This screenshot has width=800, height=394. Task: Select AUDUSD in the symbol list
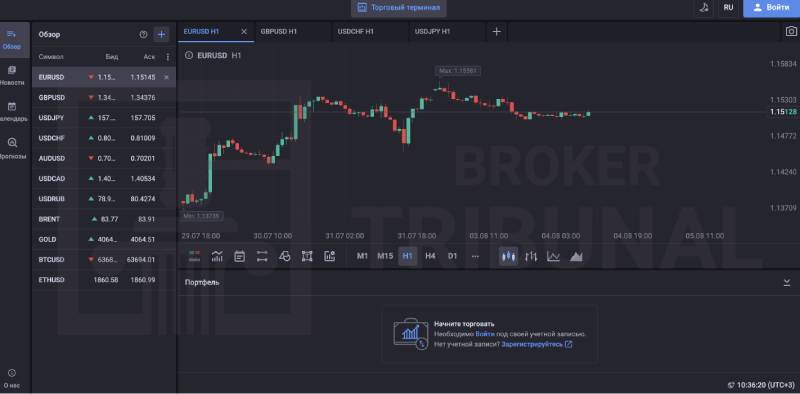[x=104, y=159]
